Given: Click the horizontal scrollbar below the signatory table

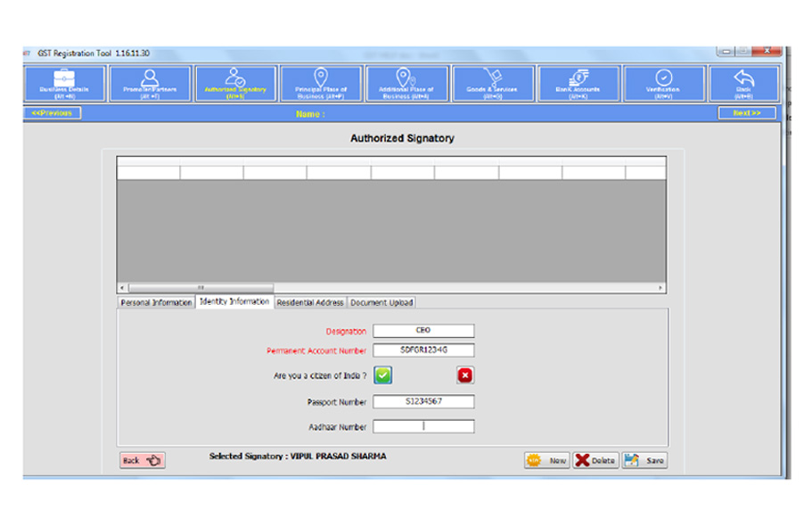Looking at the screenshot, I should pyautogui.click(x=391, y=288).
